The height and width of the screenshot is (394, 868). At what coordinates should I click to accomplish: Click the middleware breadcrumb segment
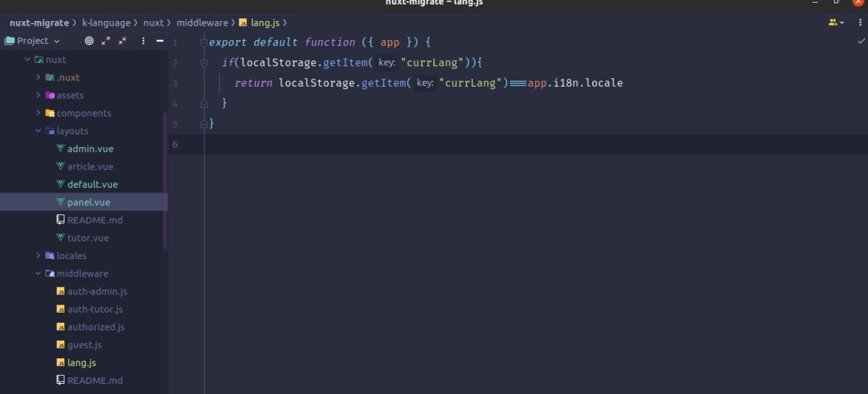(202, 22)
